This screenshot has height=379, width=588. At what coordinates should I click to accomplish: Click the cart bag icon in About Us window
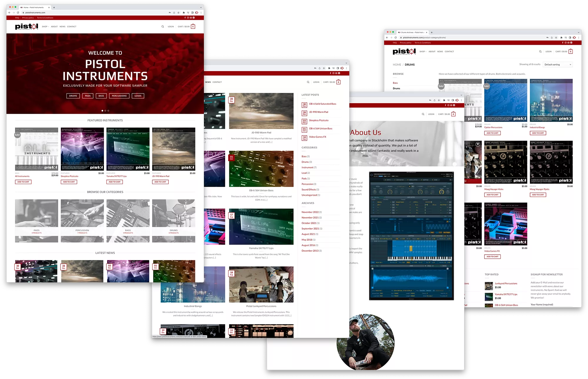point(453,114)
